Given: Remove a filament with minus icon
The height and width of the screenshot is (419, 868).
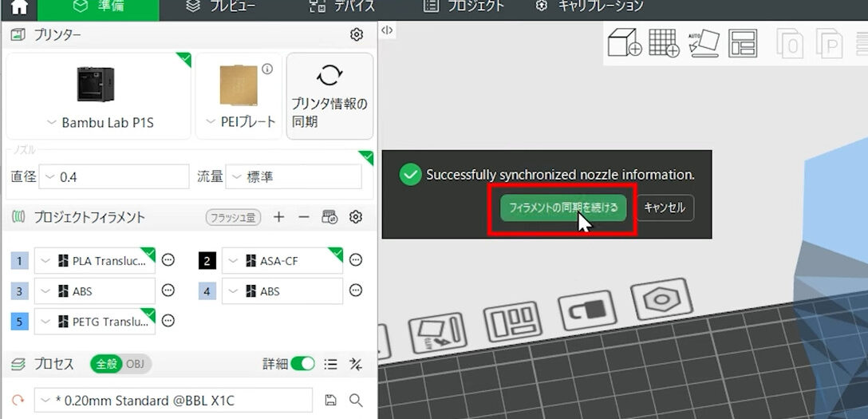Looking at the screenshot, I should click(303, 217).
